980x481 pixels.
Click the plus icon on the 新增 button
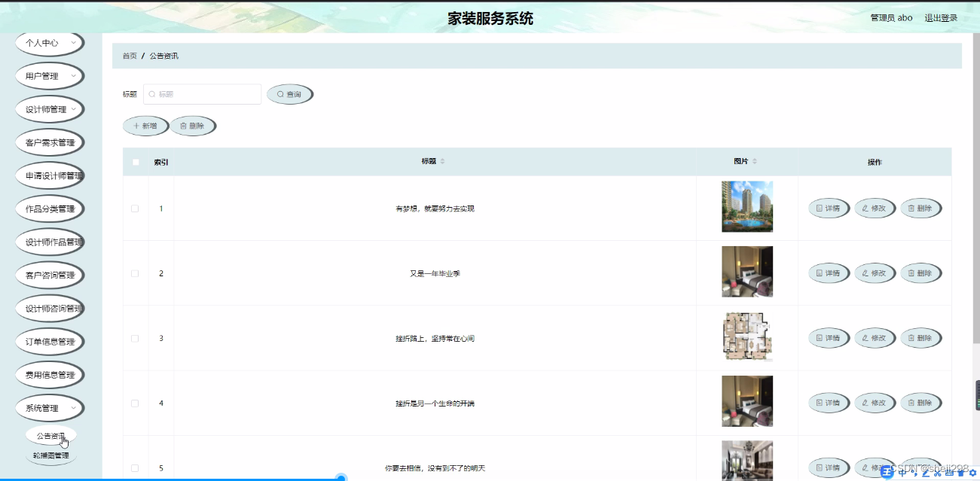pyautogui.click(x=135, y=125)
